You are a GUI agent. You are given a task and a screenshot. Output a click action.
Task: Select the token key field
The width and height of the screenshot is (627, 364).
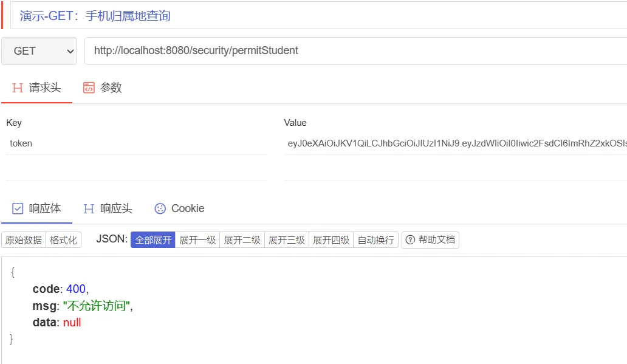point(136,144)
